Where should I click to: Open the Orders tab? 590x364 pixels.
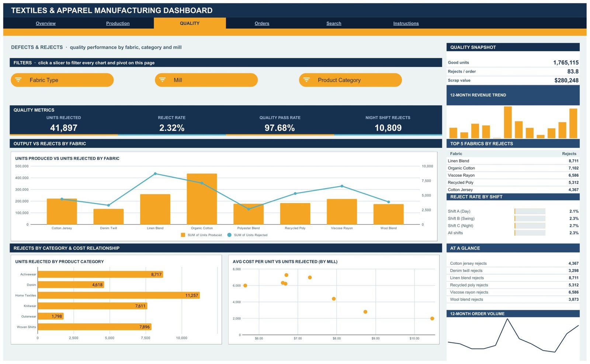click(262, 23)
